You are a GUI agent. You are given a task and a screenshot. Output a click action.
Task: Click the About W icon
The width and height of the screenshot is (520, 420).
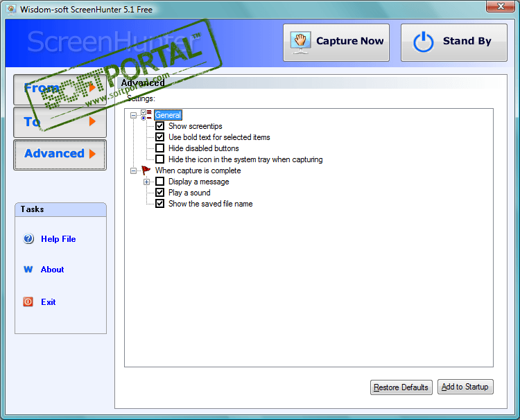28,269
